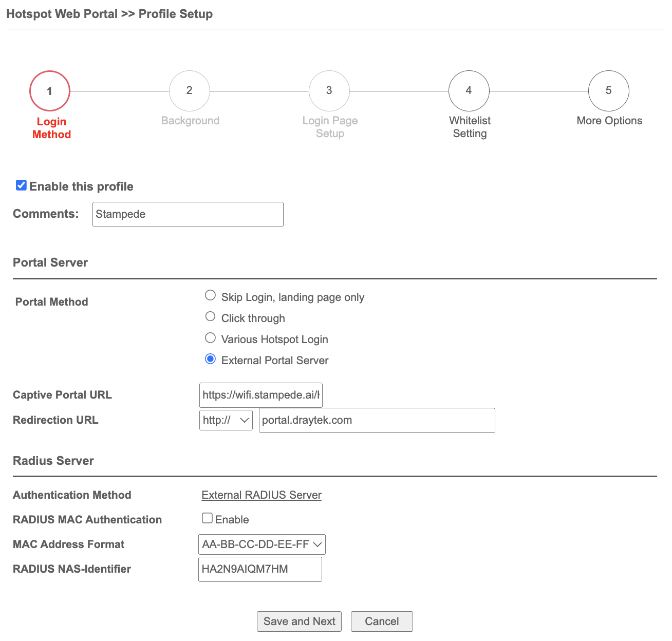Open the http:// protocol dropdown

tap(226, 420)
